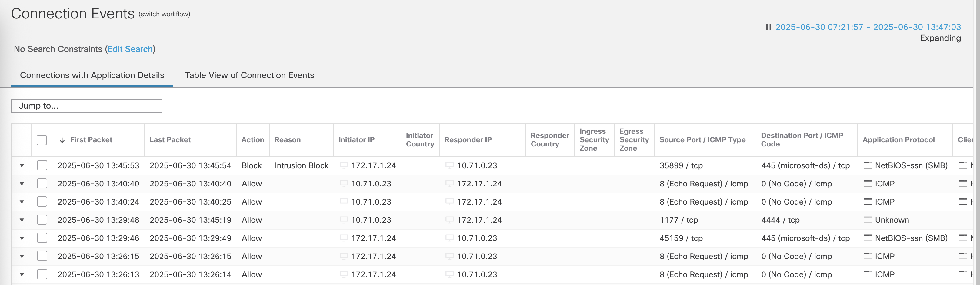Select checkbox for the Intrusion Block event row
Screen dimensions: 980x285
pyautogui.click(x=42, y=165)
